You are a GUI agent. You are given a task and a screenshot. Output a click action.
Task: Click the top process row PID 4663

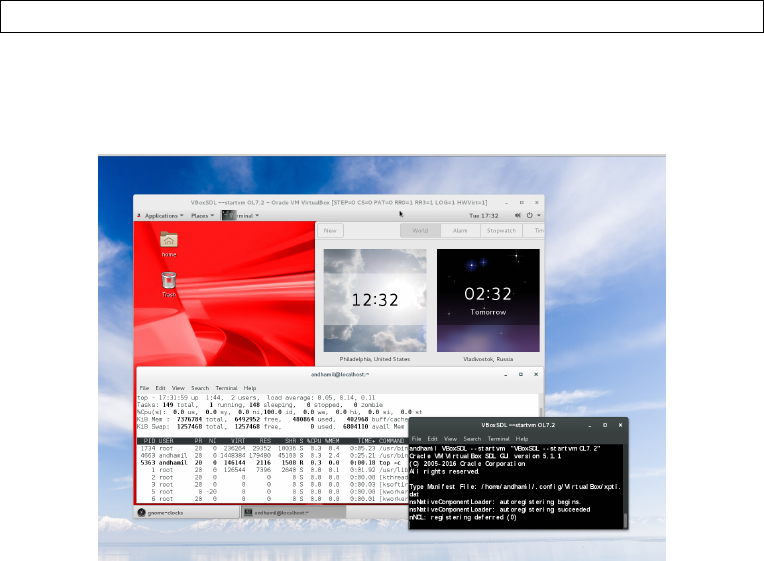point(273,456)
